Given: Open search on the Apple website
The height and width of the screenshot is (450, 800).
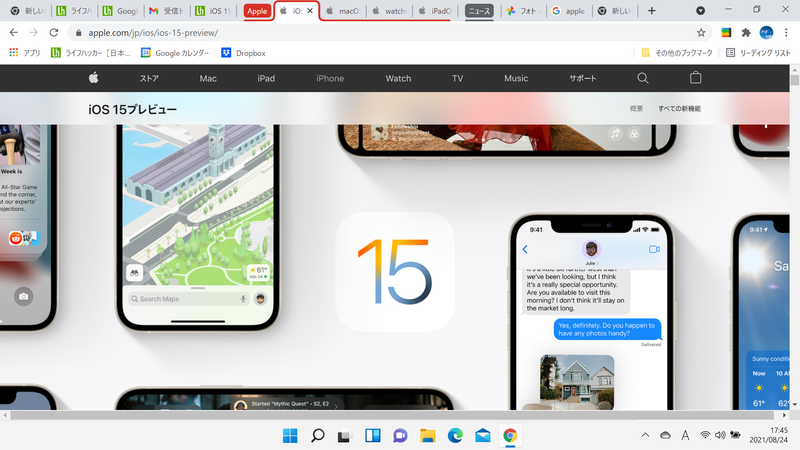Looking at the screenshot, I should [643, 78].
